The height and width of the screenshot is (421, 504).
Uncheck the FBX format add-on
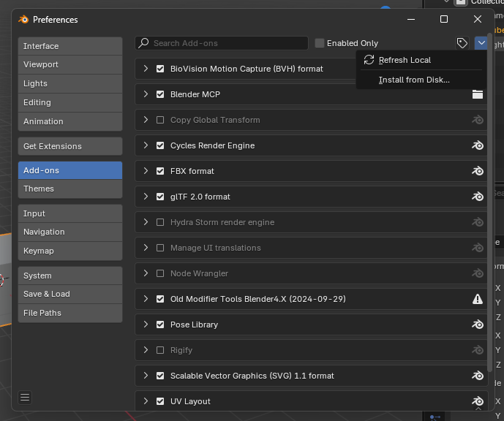tap(160, 171)
